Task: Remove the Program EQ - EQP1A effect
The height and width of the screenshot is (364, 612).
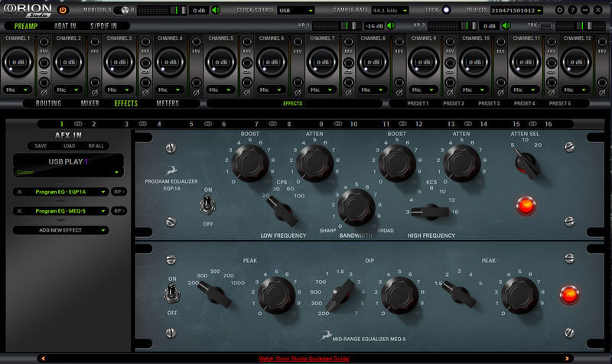Action: tap(20, 192)
